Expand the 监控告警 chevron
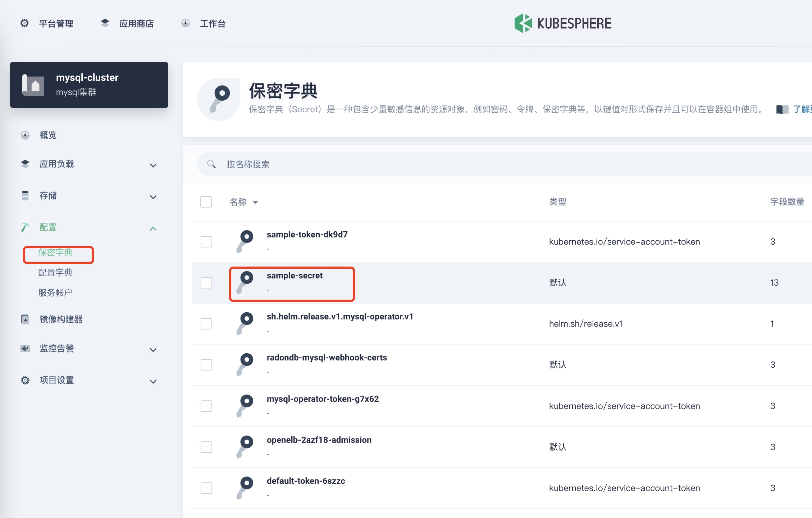 pos(153,350)
